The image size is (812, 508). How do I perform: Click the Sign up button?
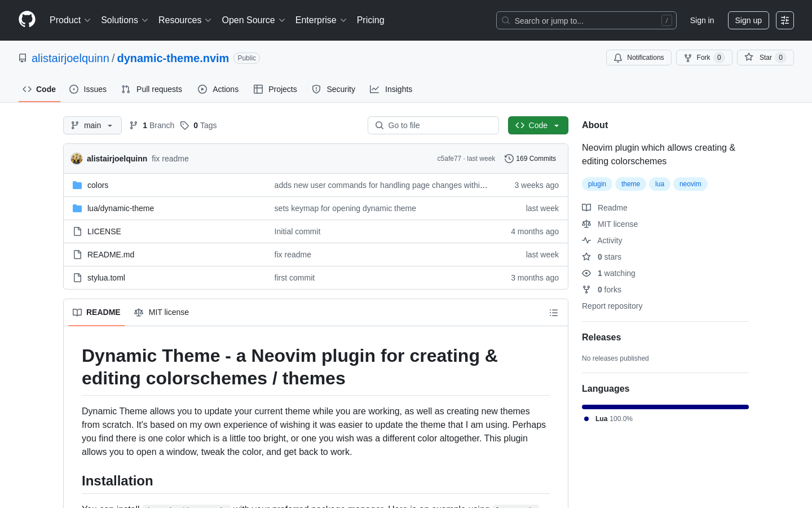tap(748, 20)
